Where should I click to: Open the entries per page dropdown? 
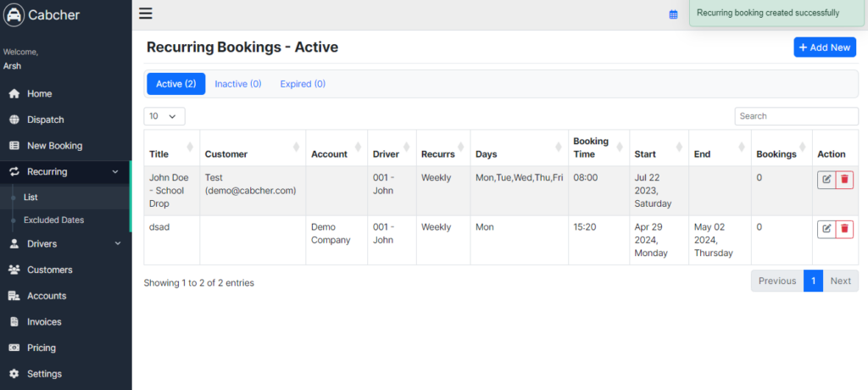coord(164,116)
